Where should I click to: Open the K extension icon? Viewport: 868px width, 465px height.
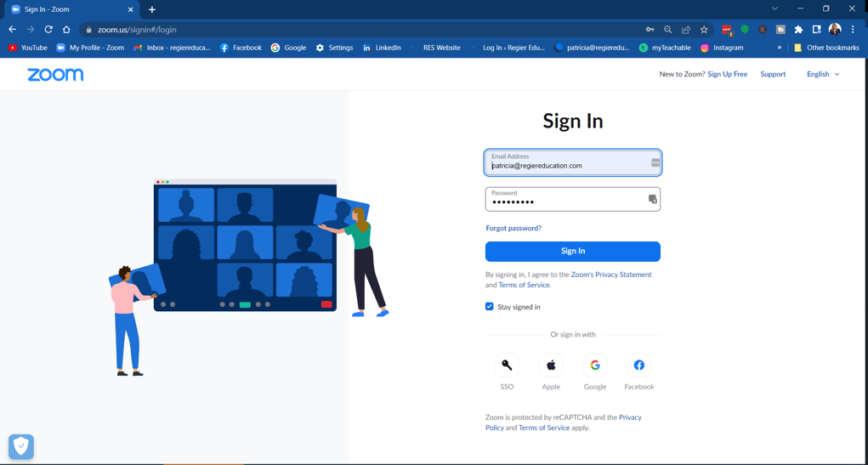(x=763, y=30)
